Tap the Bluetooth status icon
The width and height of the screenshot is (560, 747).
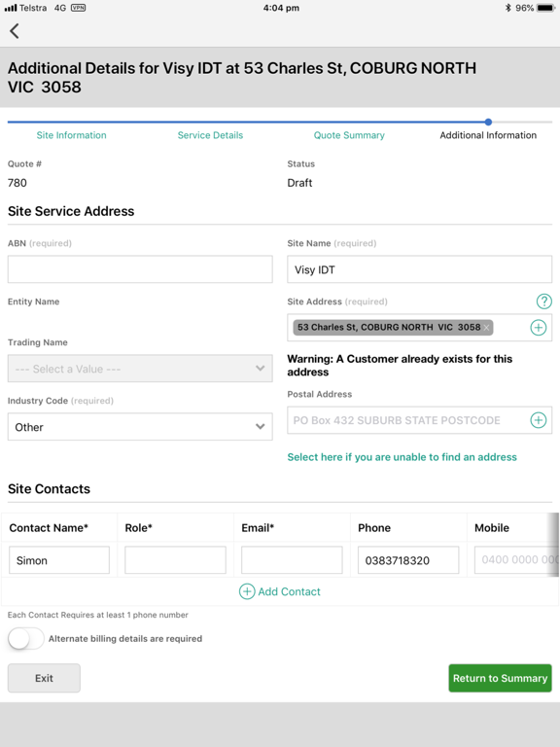508,8
